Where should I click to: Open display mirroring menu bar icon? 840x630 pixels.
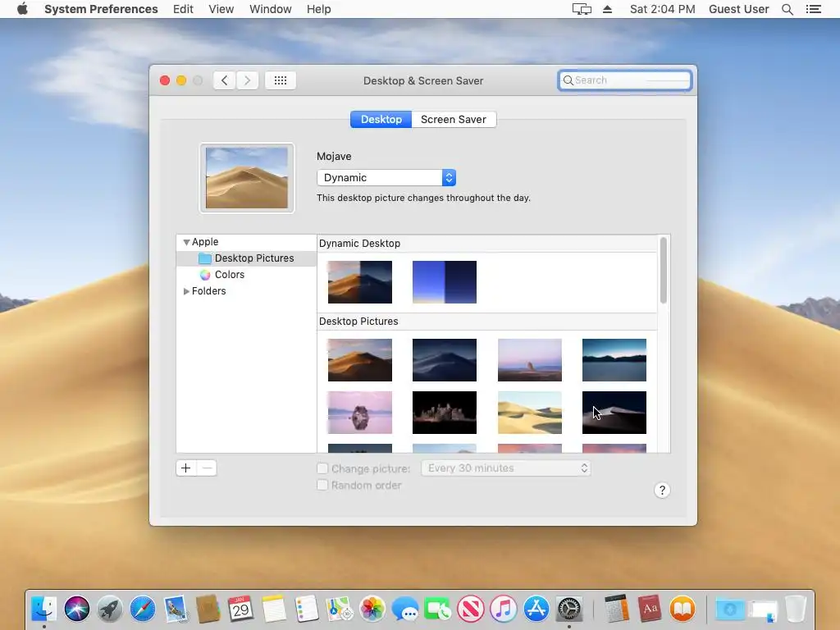tap(582, 9)
